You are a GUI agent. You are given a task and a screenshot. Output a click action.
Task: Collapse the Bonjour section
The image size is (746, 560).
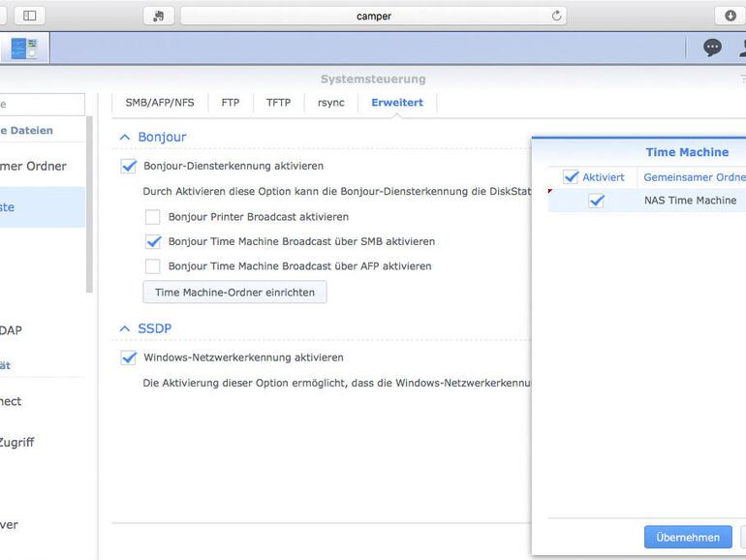pyautogui.click(x=125, y=137)
